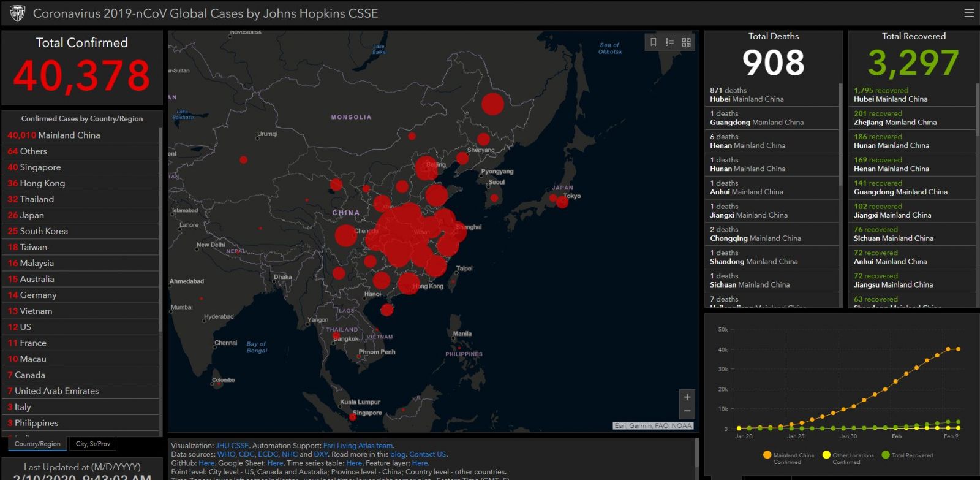The width and height of the screenshot is (980, 480).
Task: Select the 12 US row
Action: [x=80, y=327]
